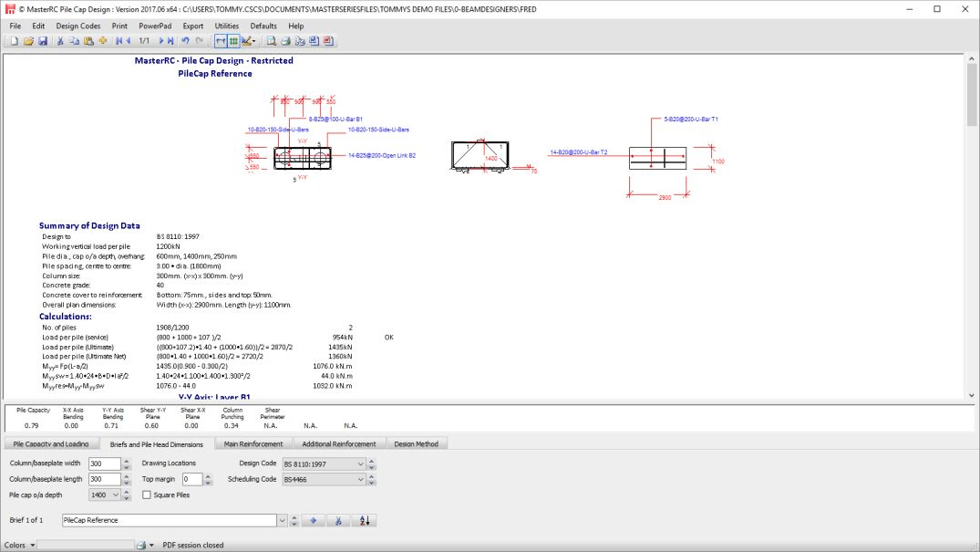Click the status bar printer icon
The image size is (980, 552).
point(141,546)
